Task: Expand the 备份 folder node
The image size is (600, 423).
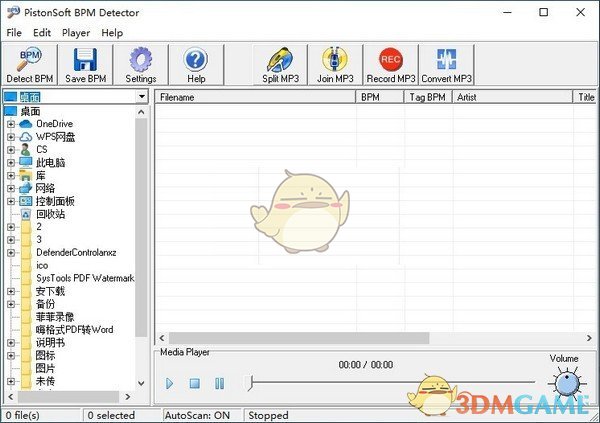Action: [11, 304]
